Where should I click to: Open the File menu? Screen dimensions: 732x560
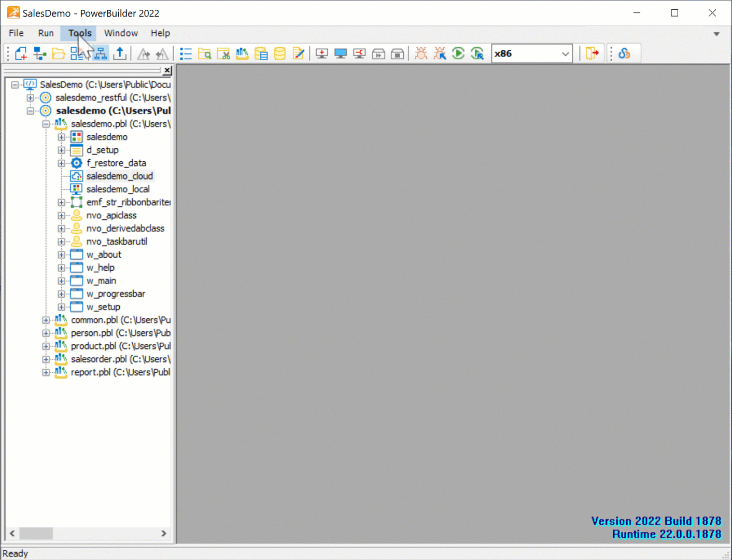point(16,33)
